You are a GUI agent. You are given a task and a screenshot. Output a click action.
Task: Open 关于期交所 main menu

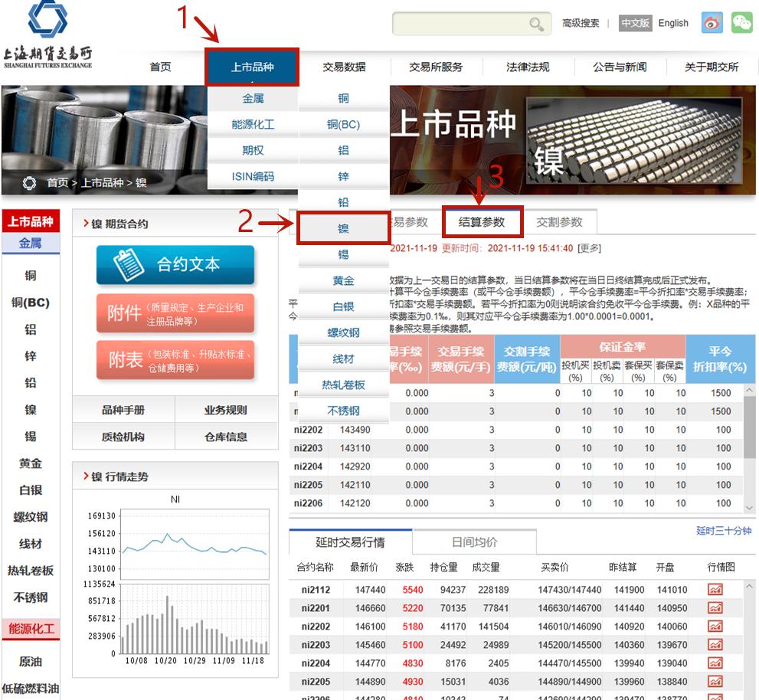pyautogui.click(x=712, y=67)
